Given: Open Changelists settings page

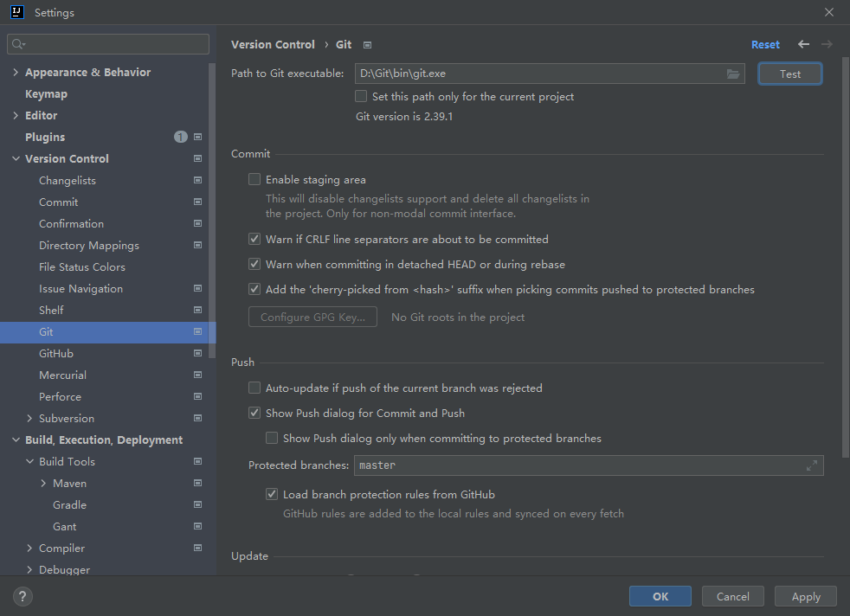Looking at the screenshot, I should click(68, 181).
